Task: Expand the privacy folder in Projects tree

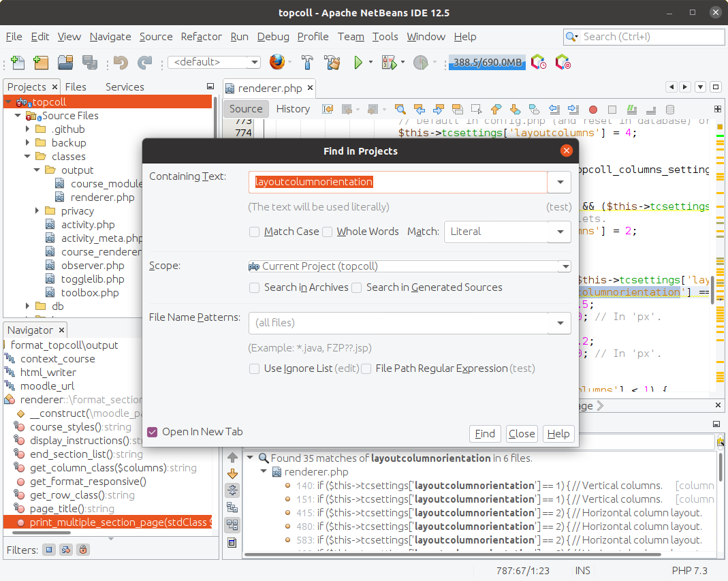Action: tap(37, 211)
